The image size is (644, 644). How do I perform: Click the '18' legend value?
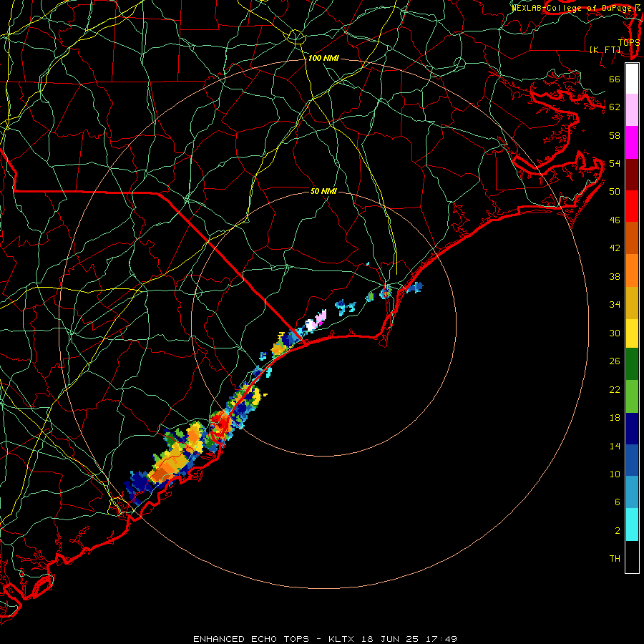615,418
